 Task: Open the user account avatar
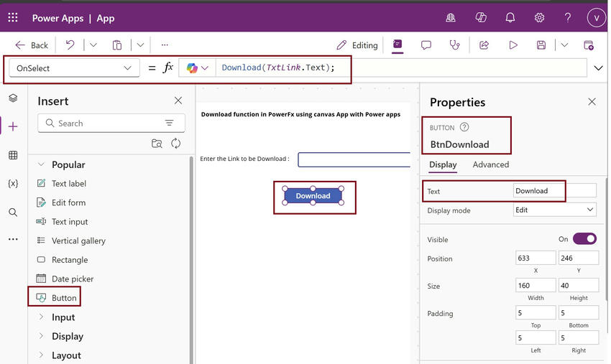pyautogui.click(x=596, y=18)
